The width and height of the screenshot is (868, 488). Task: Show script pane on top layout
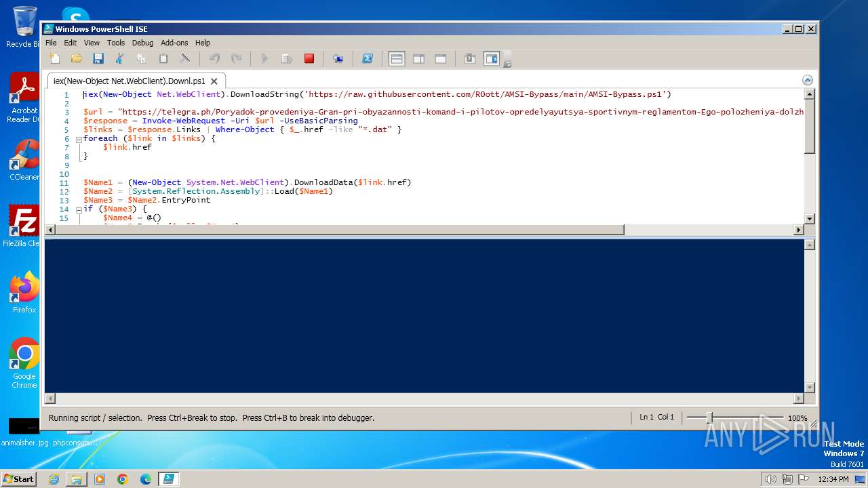(397, 59)
